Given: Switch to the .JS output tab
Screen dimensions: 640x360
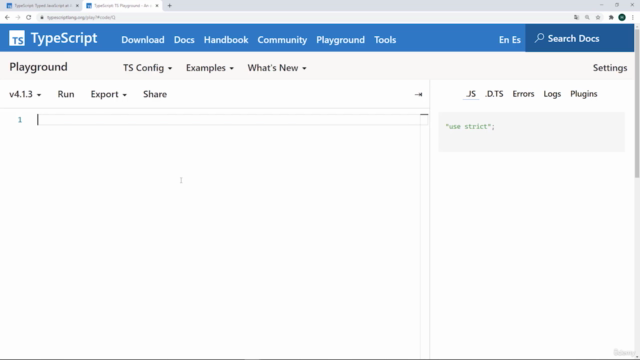Looking at the screenshot, I should click(x=471, y=94).
